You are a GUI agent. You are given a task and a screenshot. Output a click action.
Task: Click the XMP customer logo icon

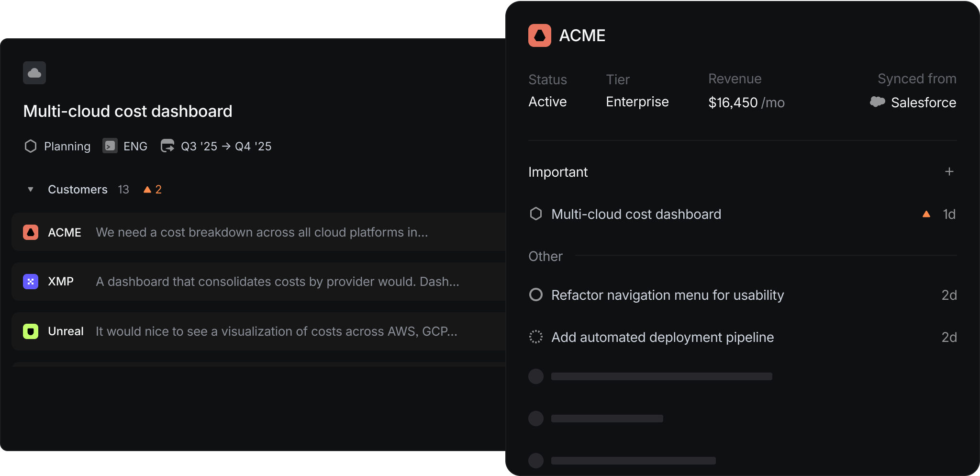coord(31,282)
